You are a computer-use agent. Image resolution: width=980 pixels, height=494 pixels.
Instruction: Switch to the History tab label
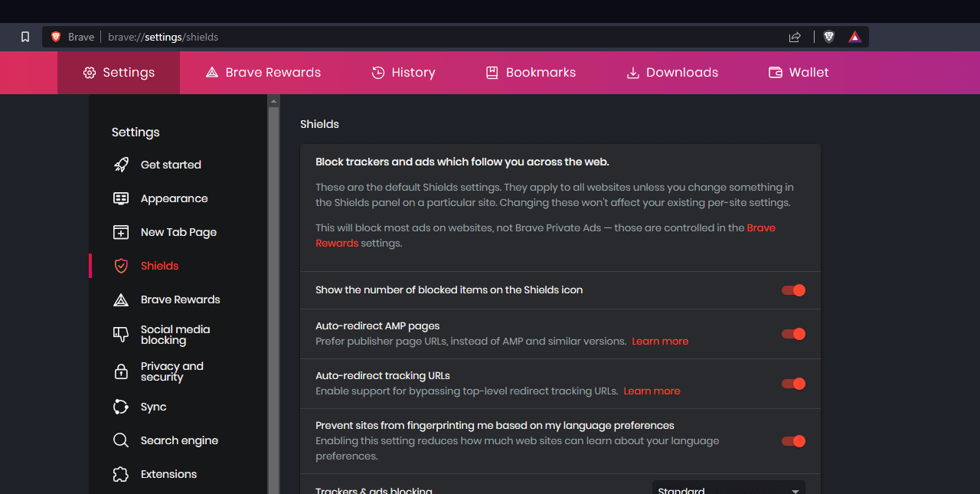point(413,73)
